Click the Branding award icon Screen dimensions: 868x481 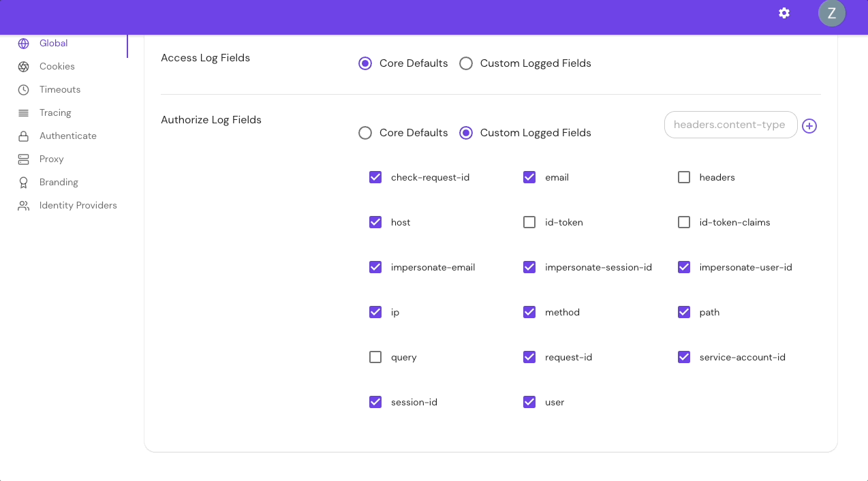[22, 182]
